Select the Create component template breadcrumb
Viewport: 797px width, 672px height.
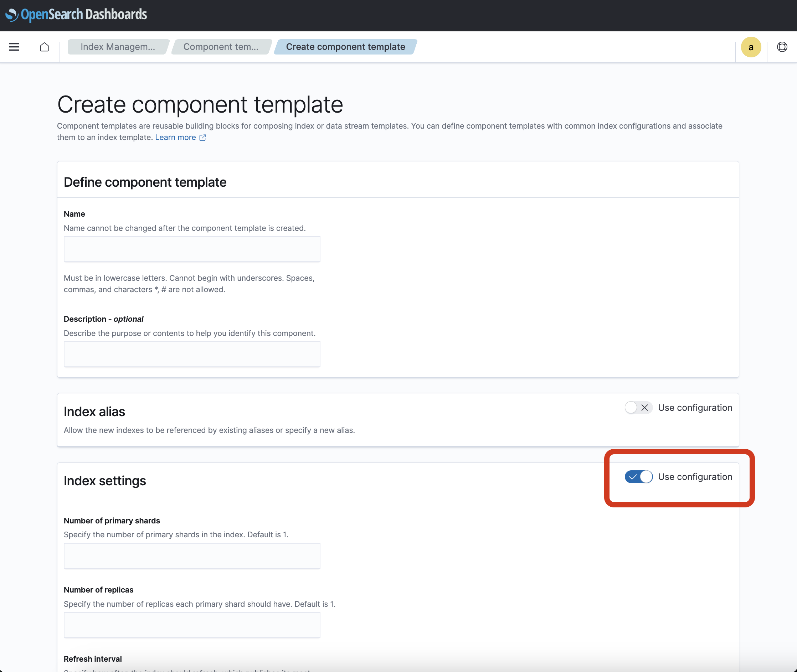345,46
